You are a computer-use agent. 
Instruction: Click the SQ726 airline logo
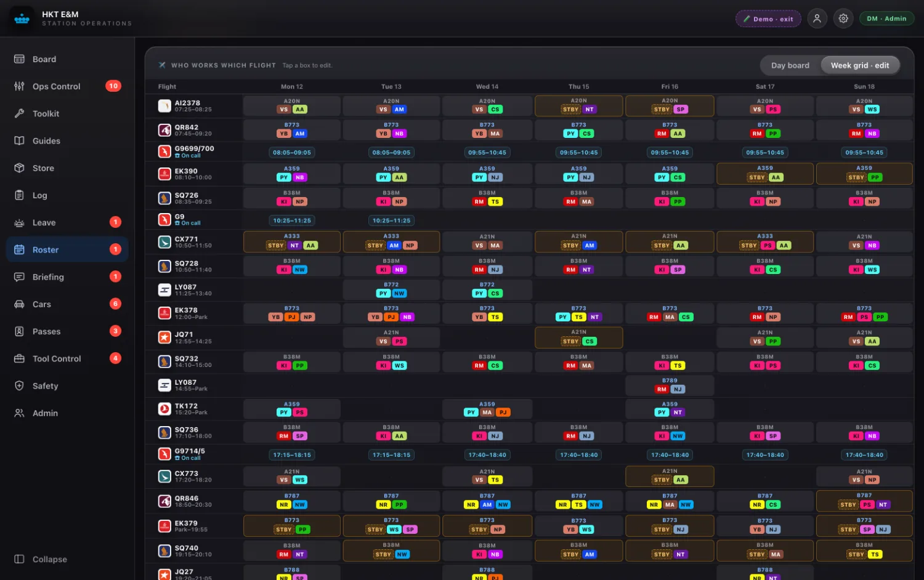pos(164,198)
